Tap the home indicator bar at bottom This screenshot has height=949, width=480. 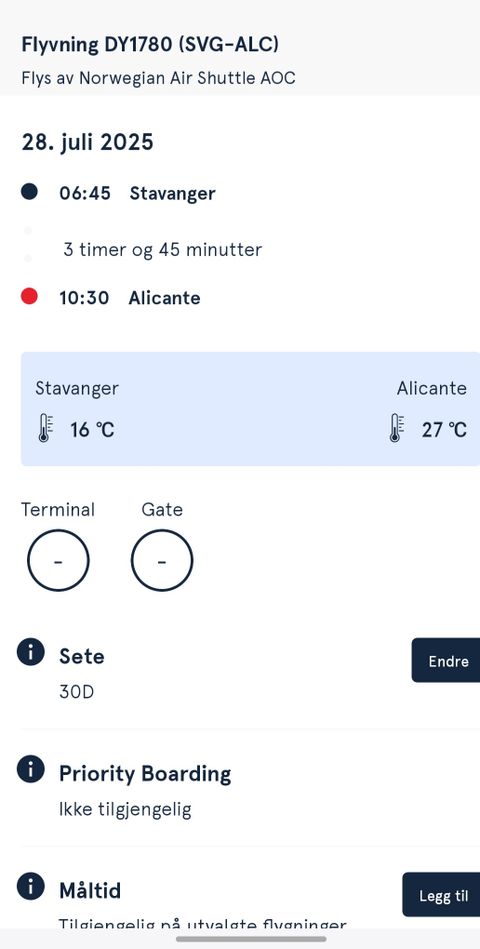pos(251,939)
